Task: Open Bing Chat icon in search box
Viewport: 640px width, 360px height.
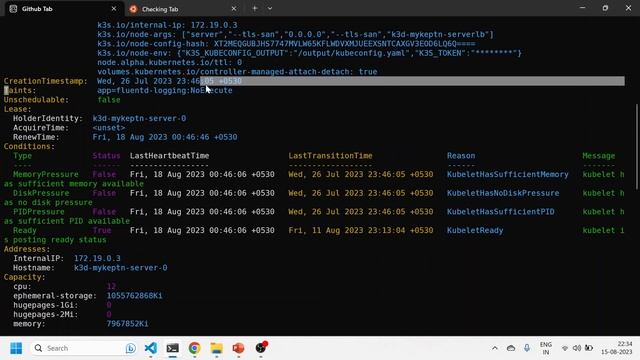Action: [131, 348]
